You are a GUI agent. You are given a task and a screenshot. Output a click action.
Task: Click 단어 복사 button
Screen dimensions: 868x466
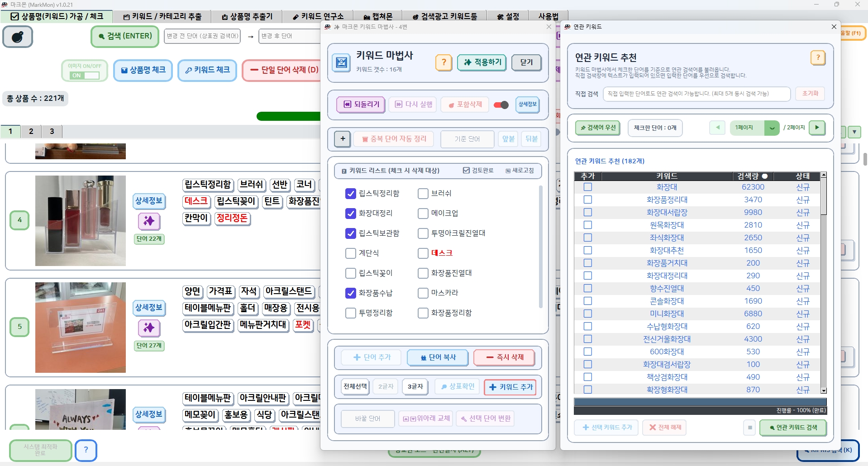click(x=438, y=357)
